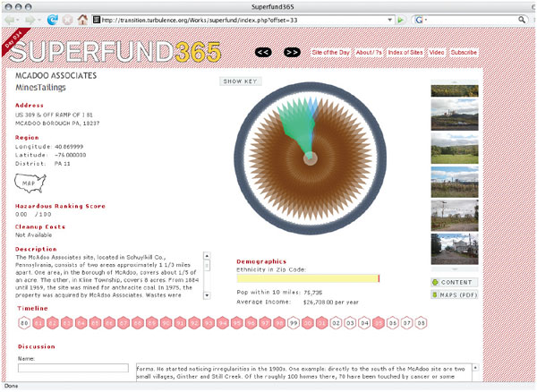This screenshot has height=392, width=537.
Task: Click the yellow ethnicity bar
Action: pyautogui.click(x=308, y=278)
